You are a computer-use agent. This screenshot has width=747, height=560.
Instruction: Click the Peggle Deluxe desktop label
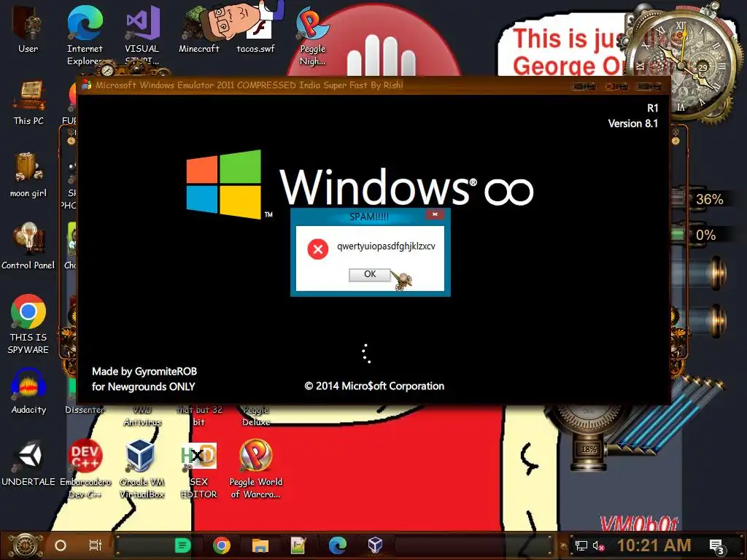pos(256,416)
